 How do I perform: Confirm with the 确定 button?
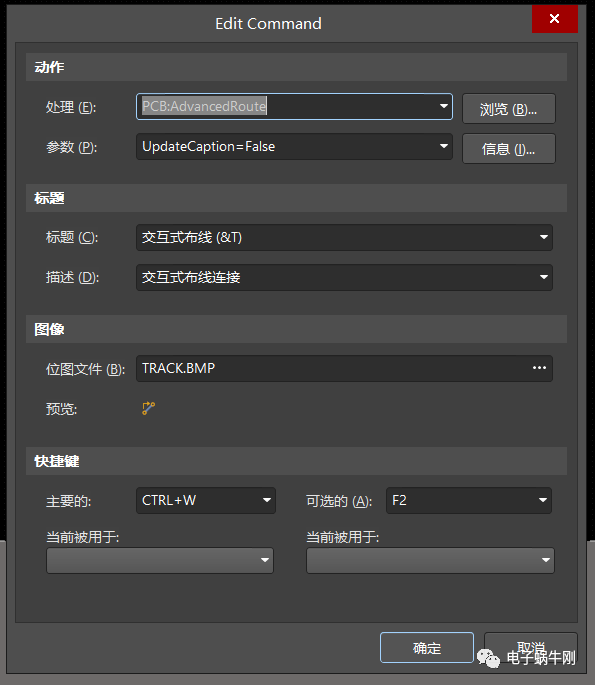click(x=427, y=647)
